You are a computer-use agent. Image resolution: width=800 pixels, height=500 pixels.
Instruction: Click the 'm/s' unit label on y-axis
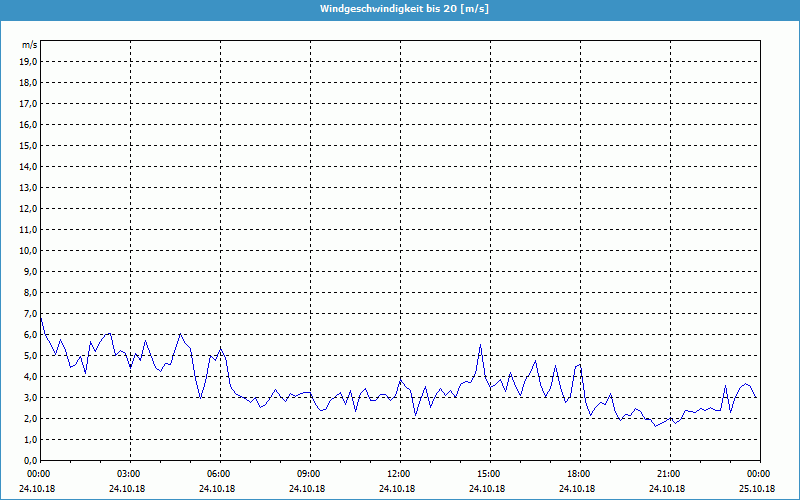point(29,45)
